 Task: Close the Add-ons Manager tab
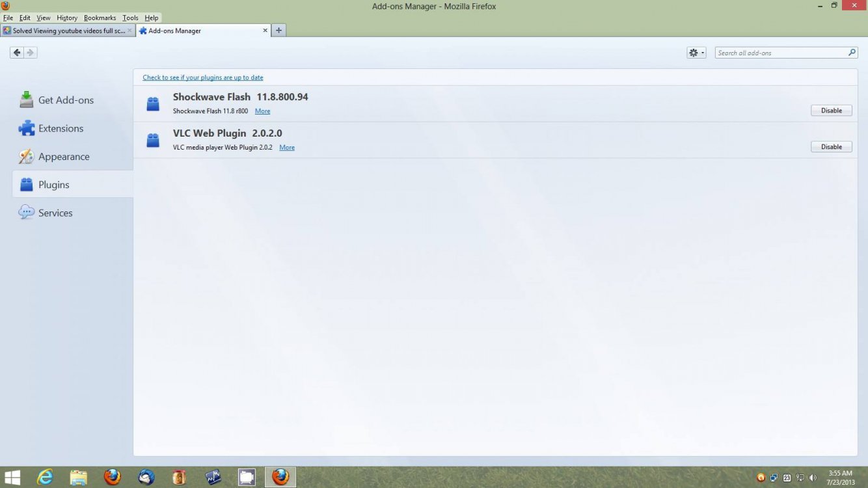tap(265, 31)
